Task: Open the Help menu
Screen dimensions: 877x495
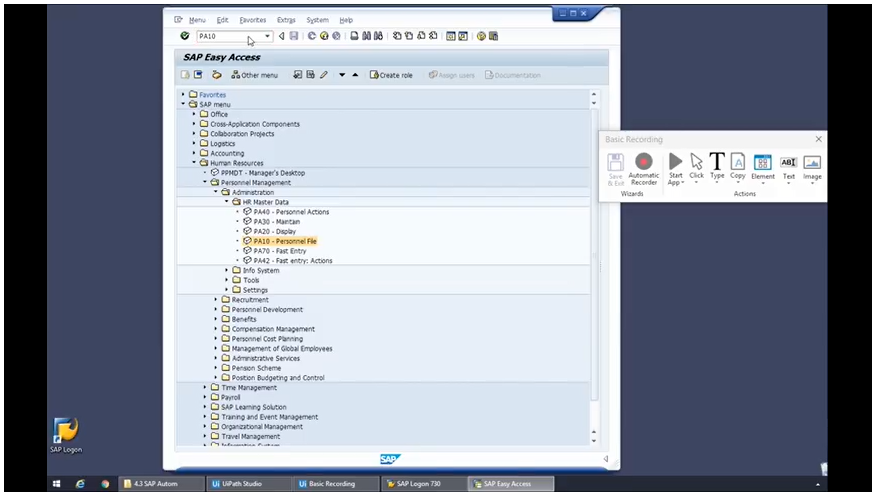Action: tap(346, 20)
